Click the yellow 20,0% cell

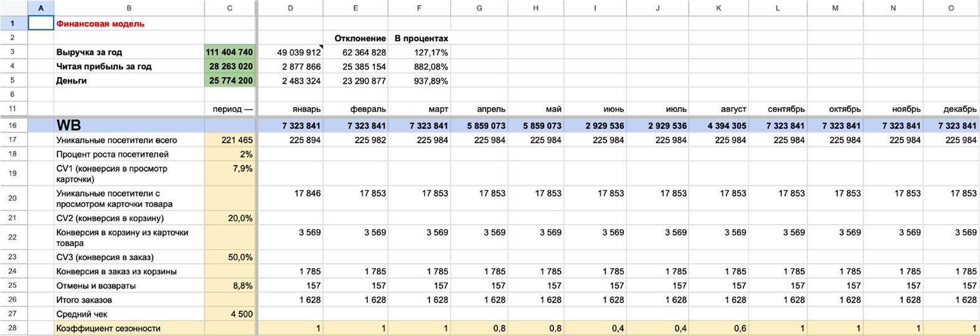(x=230, y=218)
